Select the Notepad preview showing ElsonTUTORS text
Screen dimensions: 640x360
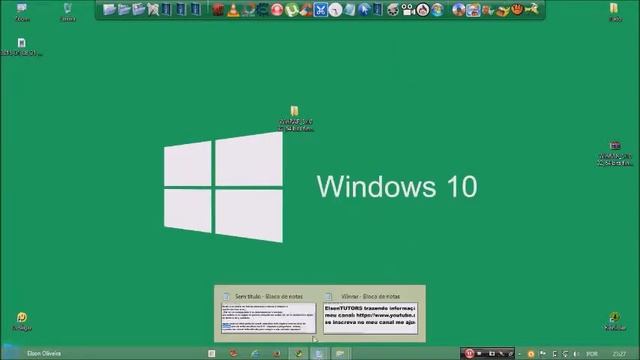tap(370, 313)
